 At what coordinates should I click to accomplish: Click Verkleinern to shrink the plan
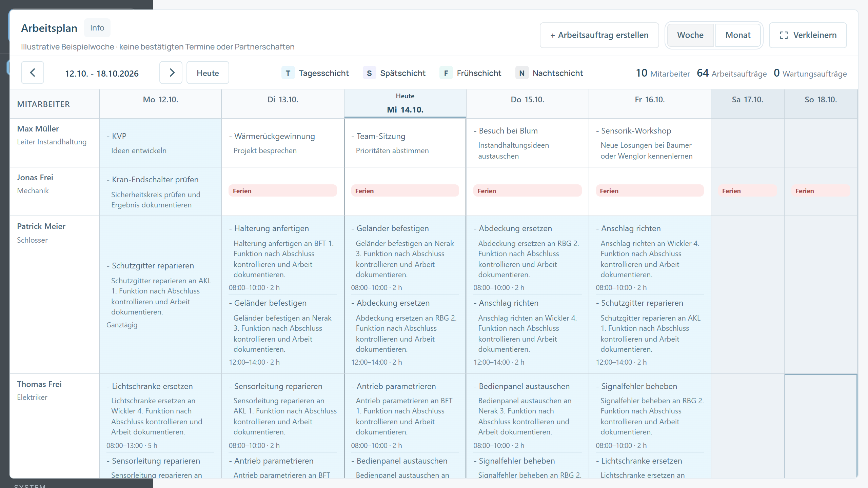pos(808,35)
